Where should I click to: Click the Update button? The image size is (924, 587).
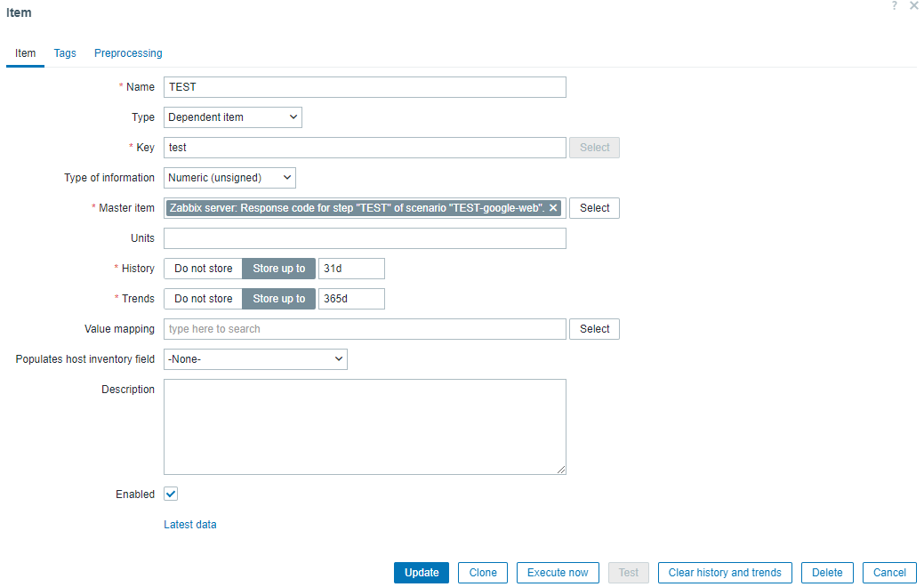[422, 573]
